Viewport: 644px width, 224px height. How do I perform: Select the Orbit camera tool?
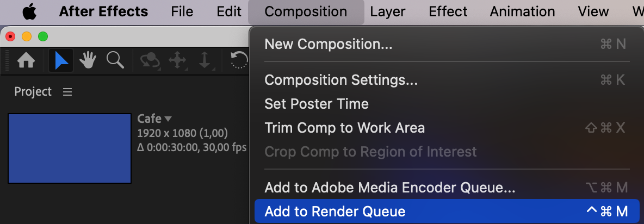pyautogui.click(x=150, y=61)
